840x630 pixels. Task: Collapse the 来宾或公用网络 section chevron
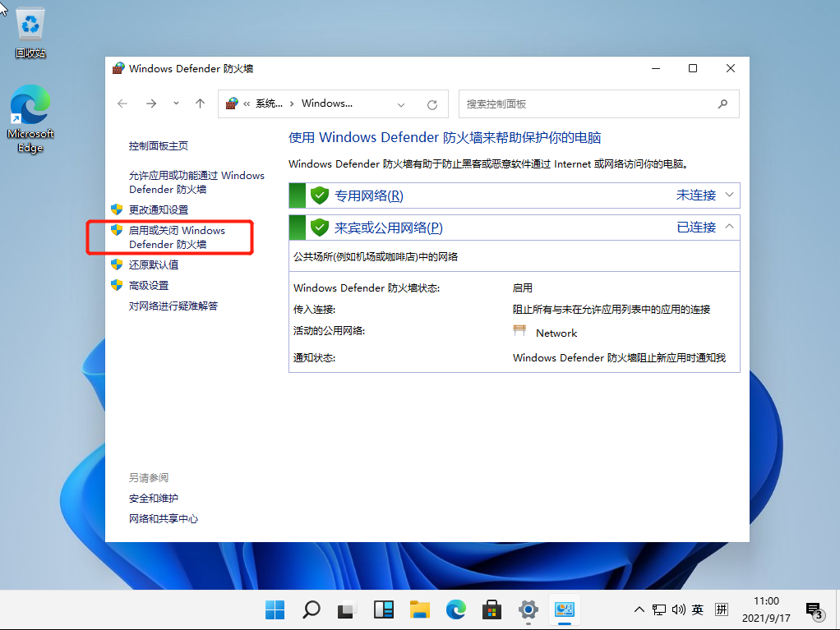pos(728,227)
